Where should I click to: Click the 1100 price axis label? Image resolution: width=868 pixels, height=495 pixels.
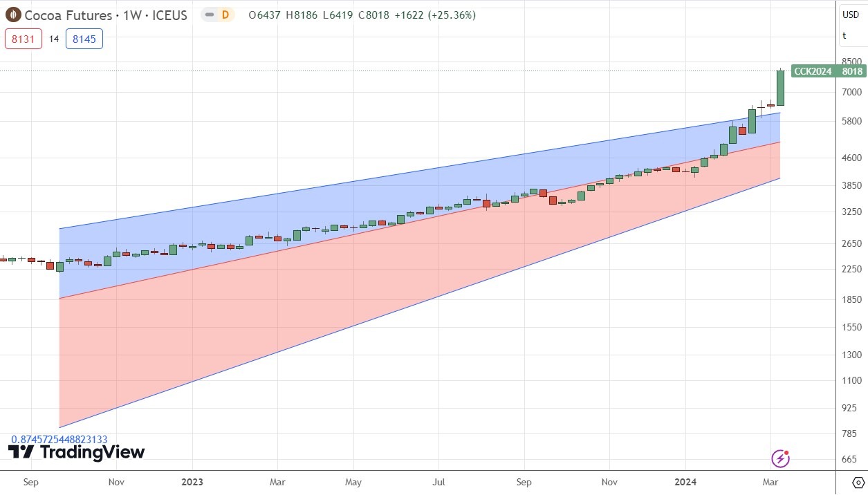(851, 380)
